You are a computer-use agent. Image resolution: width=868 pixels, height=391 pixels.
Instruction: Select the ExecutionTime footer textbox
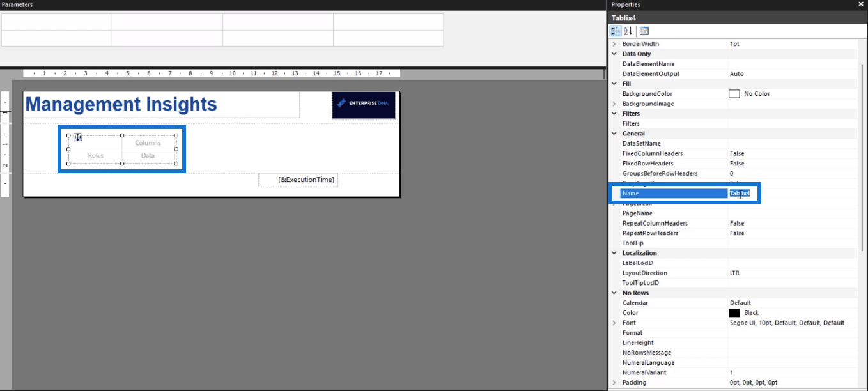pos(298,180)
